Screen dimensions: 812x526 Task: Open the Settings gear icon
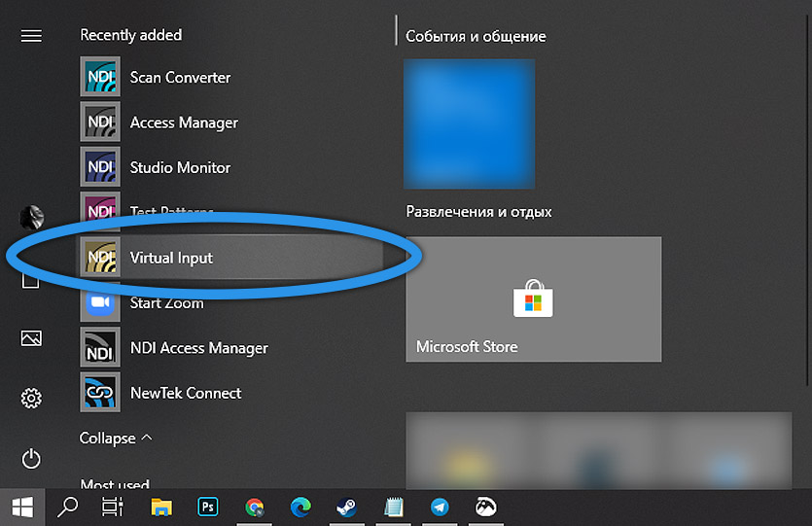click(31, 398)
